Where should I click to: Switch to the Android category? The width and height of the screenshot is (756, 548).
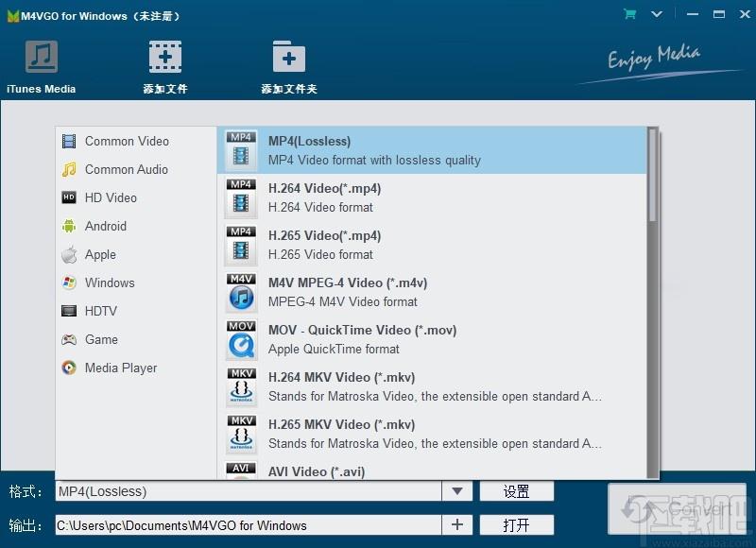[106, 226]
